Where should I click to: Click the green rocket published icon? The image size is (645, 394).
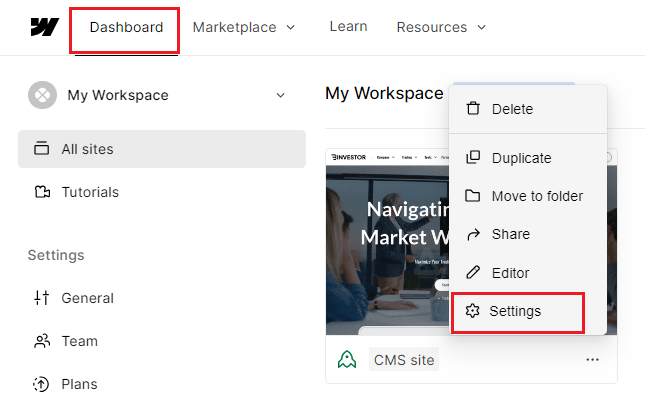[x=347, y=359]
